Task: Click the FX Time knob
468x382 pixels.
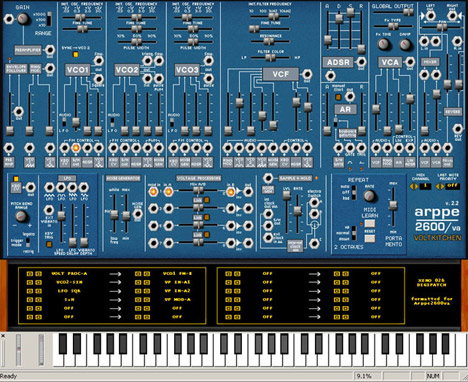Action: tap(383, 44)
